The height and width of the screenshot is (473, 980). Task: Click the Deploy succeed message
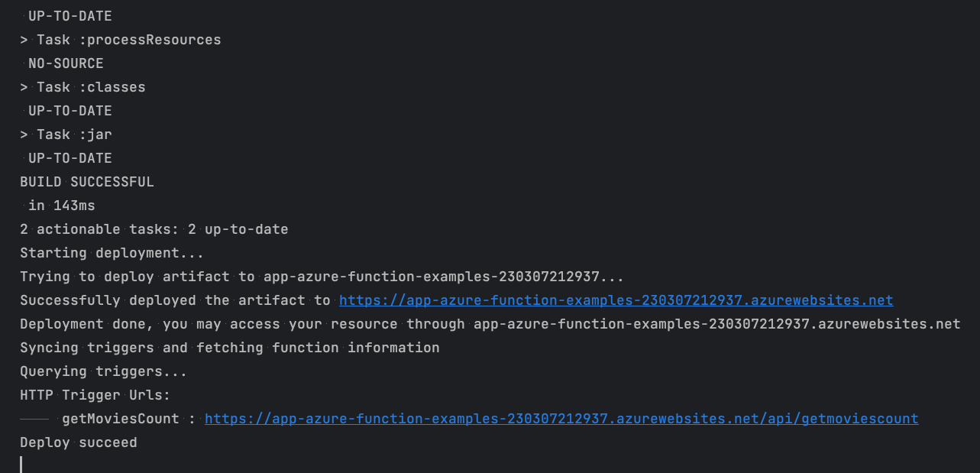79,442
